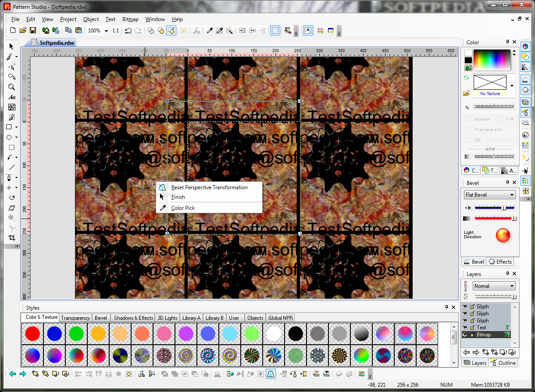Image resolution: width=535 pixels, height=392 pixels.
Task: Select the Rectangle shape tool
Action: [9, 127]
